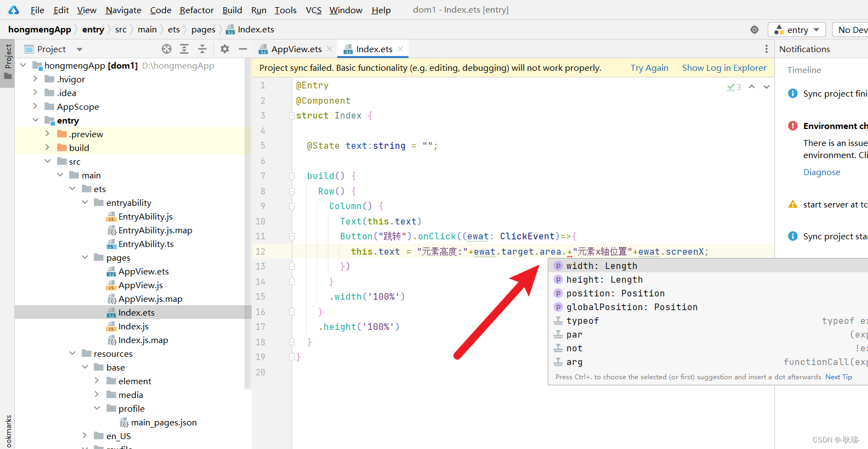This screenshot has width=868, height=449.
Task: Click Try Again in sync failed banner
Action: point(649,68)
